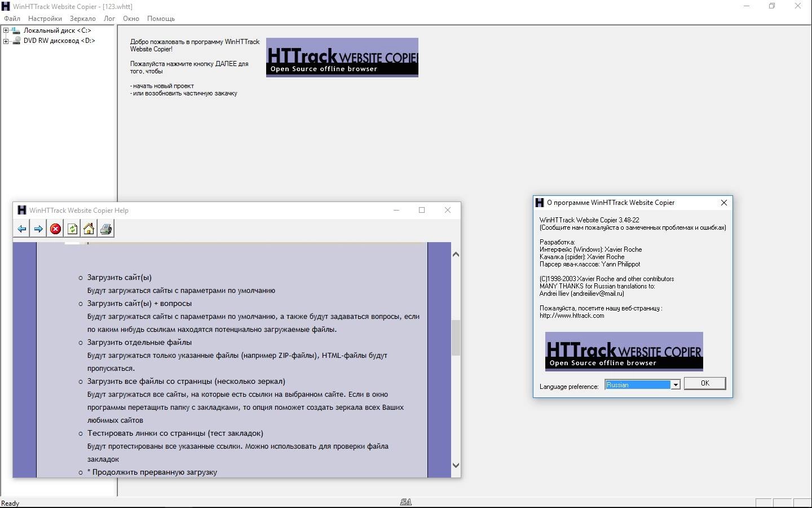Viewport: 812px width, 508px height.
Task: Click the Help window HTTrack title icon
Action: [21, 210]
